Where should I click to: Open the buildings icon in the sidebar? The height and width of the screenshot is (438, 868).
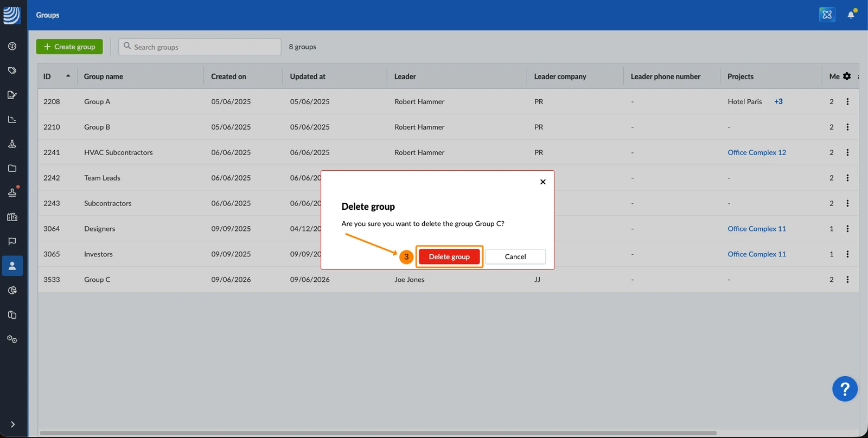click(x=12, y=217)
